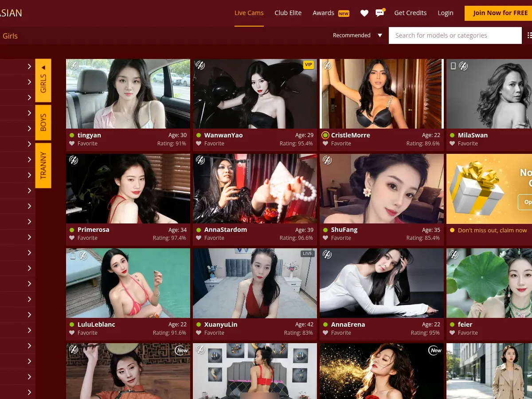This screenshot has width=532, height=399.
Task: Focus the search models or categories field
Action: 455,35
